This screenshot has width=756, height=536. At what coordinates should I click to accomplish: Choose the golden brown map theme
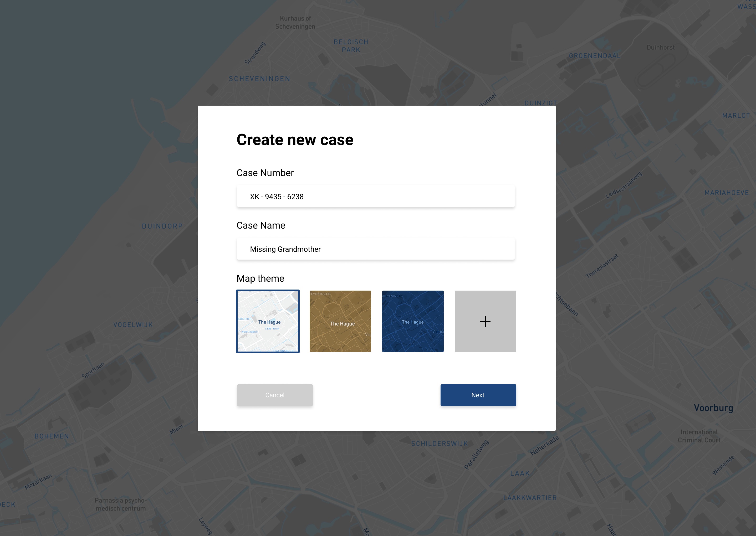pos(340,321)
